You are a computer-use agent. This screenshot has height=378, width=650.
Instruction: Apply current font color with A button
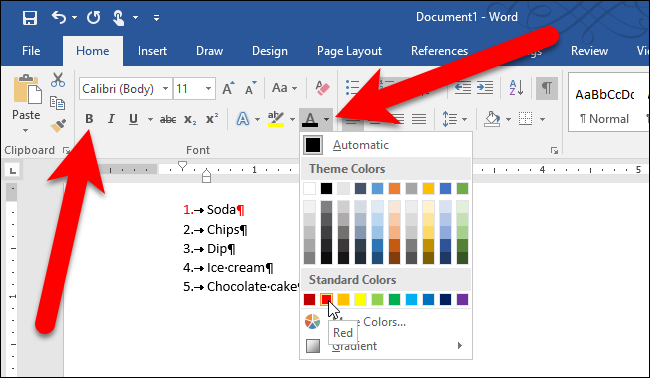coord(310,120)
